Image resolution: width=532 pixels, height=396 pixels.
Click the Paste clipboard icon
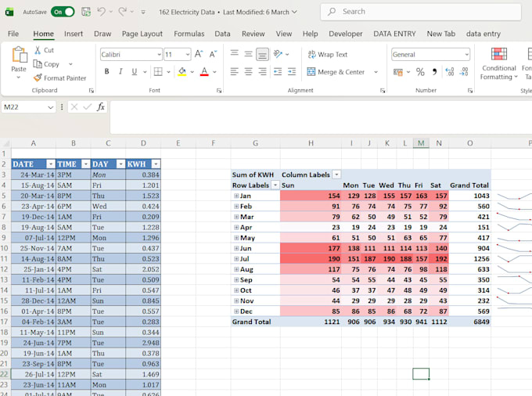(x=19, y=55)
